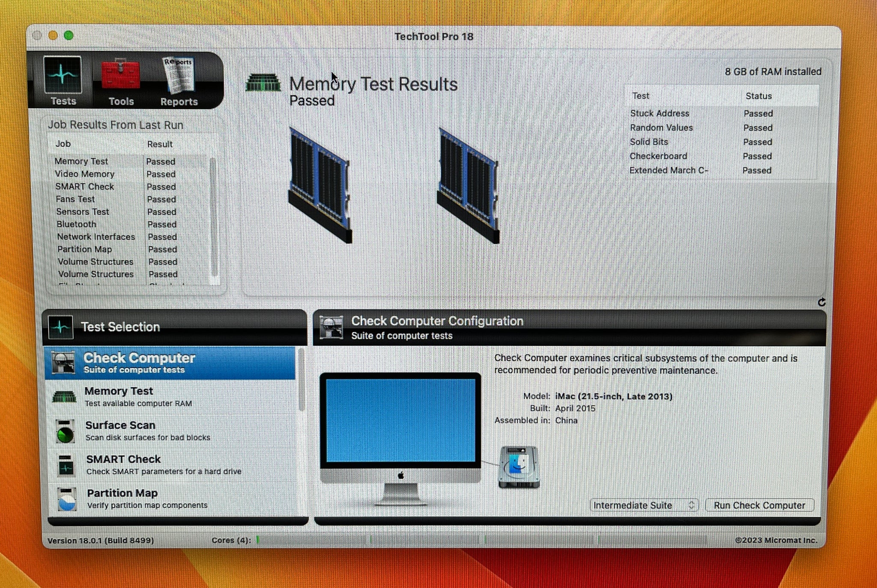Click Stuck Address test row

[722, 113]
